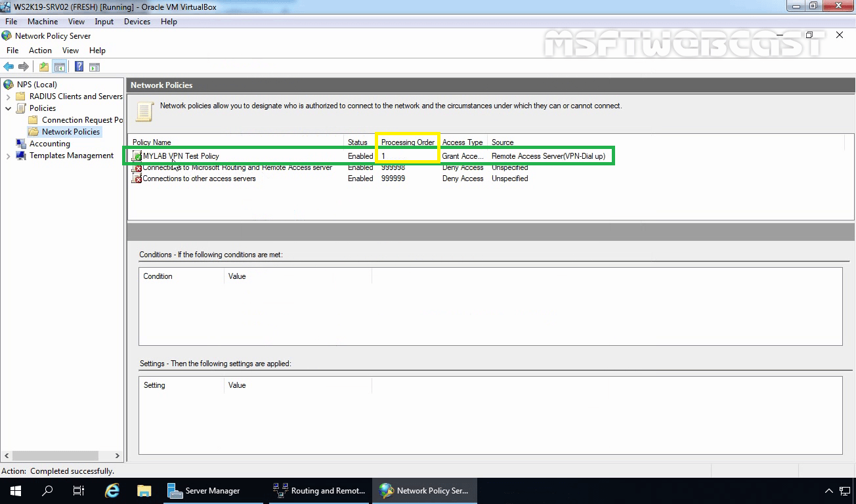
Task: Select NPS (Local) root node
Action: [37, 84]
